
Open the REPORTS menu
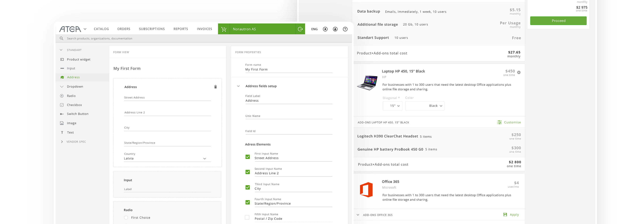click(x=181, y=29)
